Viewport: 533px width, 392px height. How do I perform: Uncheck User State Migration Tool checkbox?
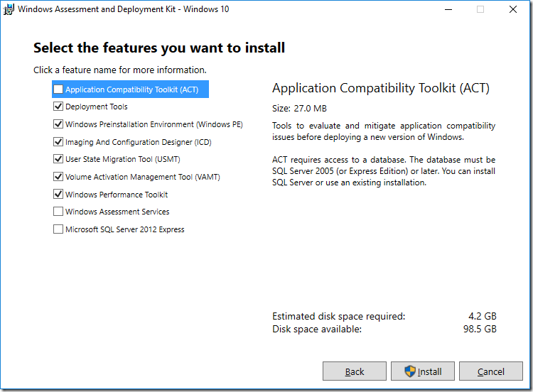(58, 159)
